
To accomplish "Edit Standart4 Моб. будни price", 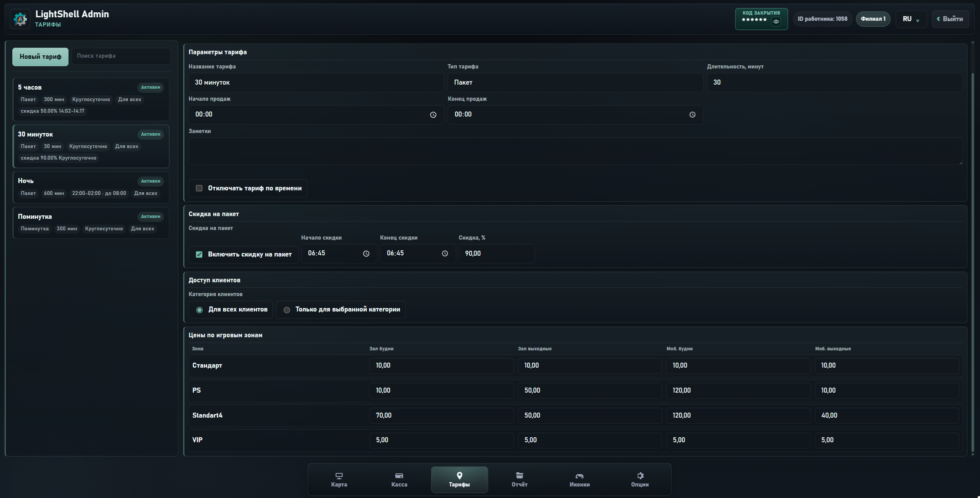I will (x=738, y=416).
